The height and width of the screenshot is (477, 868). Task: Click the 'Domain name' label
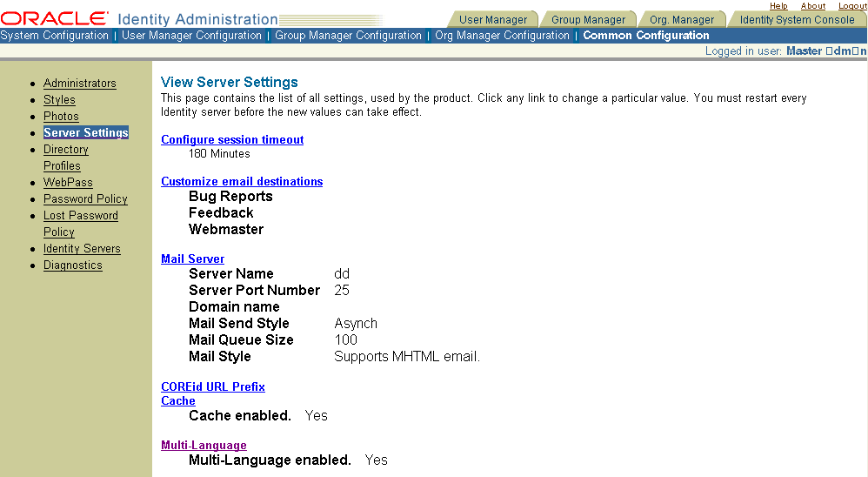tap(234, 307)
